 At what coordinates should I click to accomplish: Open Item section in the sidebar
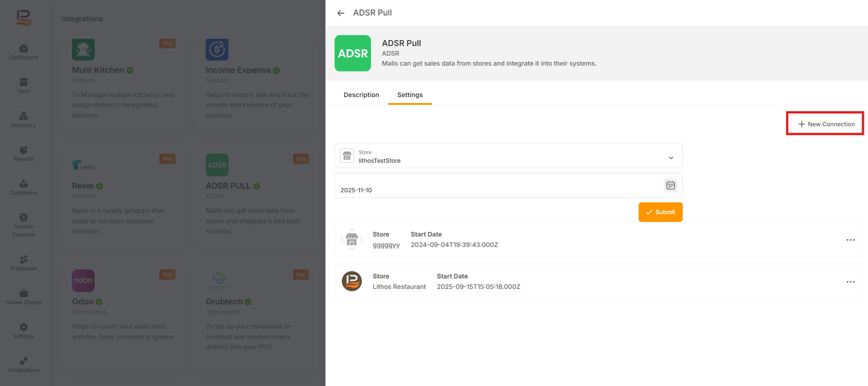(24, 86)
